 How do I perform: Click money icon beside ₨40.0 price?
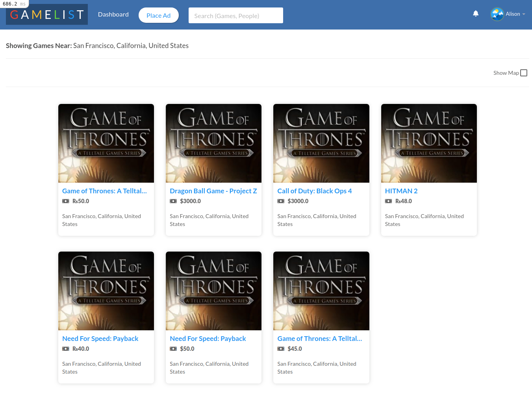click(66, 349)
